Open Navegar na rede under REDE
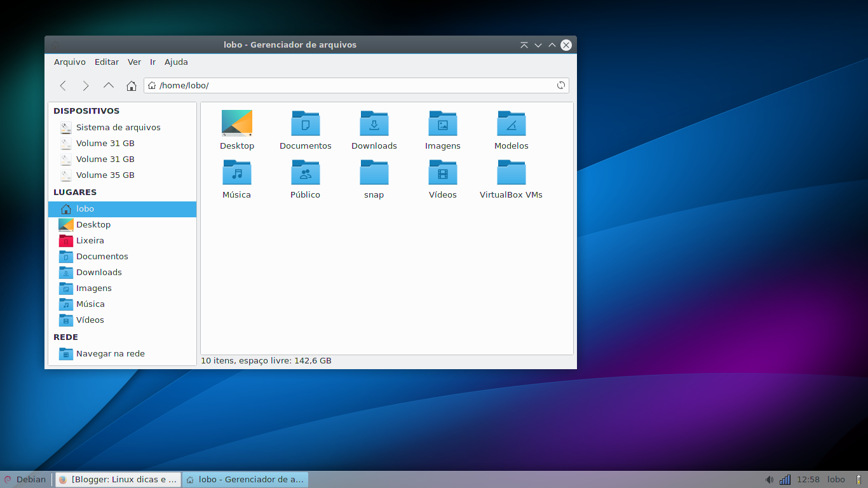This screenshot has height=488, width=868. pos(111,353)
